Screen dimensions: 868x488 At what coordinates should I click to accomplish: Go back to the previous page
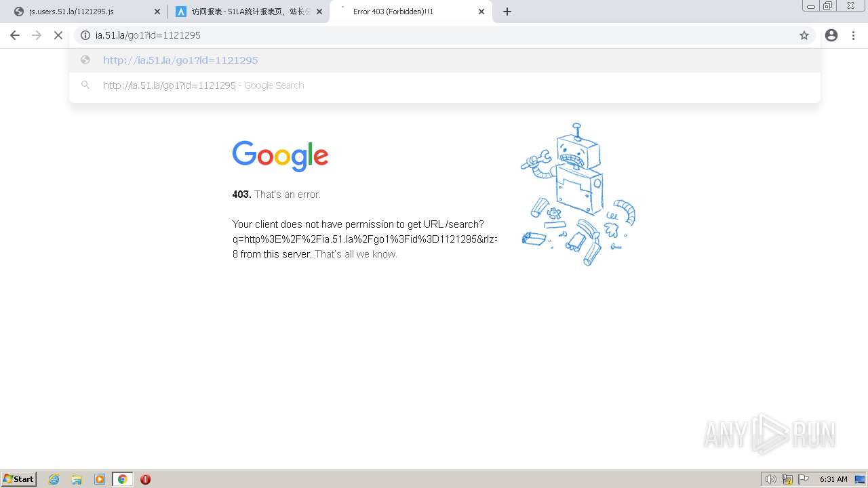pyautogui.click(x=15, y=35)
